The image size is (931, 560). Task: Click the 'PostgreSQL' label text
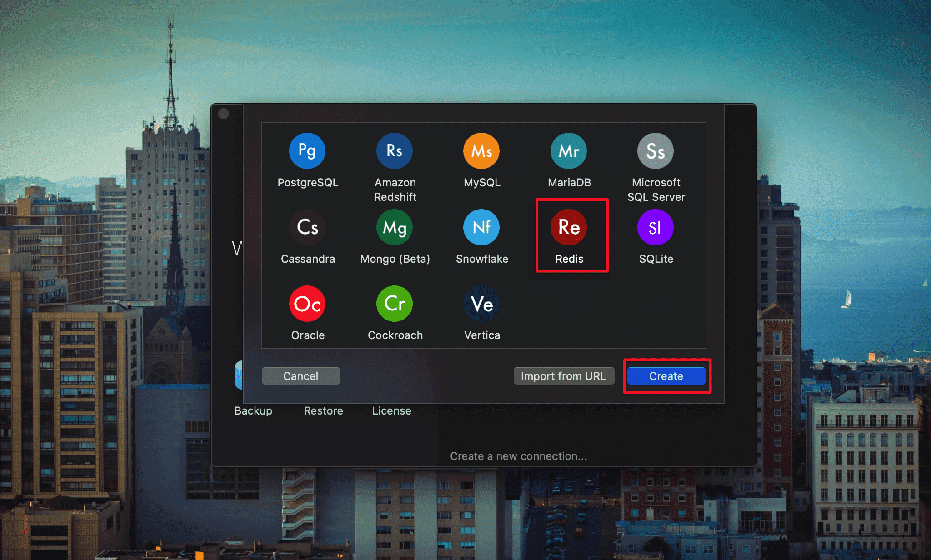pyautogui.click(x=308, y=183)
